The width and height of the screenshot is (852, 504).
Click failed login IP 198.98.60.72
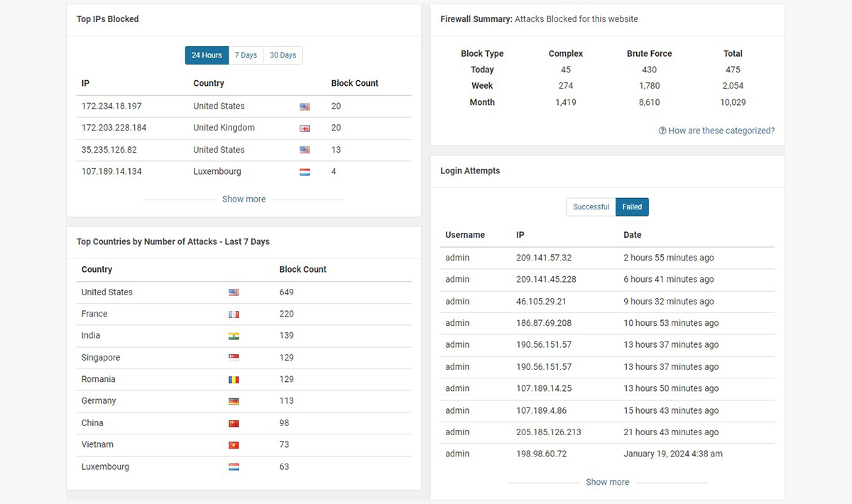541,454
